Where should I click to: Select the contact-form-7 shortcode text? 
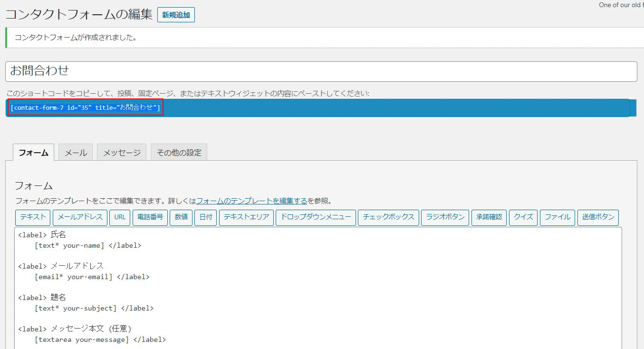click(x=86, y=107)
